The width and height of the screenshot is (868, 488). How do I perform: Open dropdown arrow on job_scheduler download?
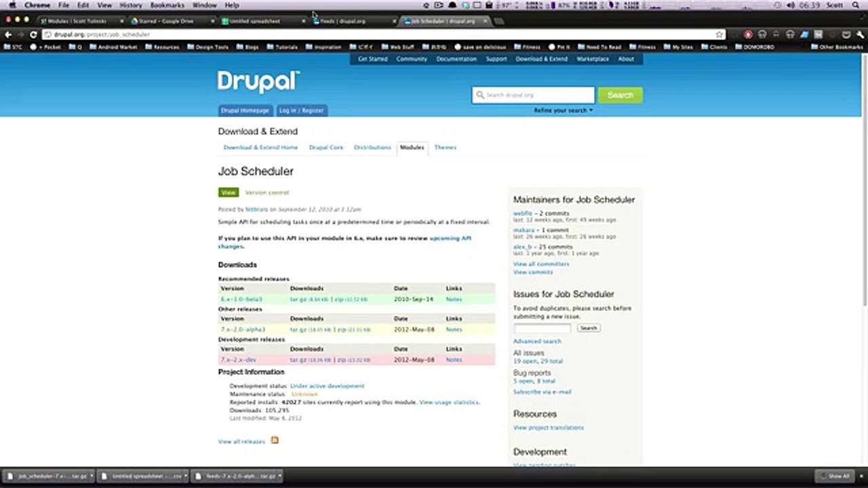(92, 476)
